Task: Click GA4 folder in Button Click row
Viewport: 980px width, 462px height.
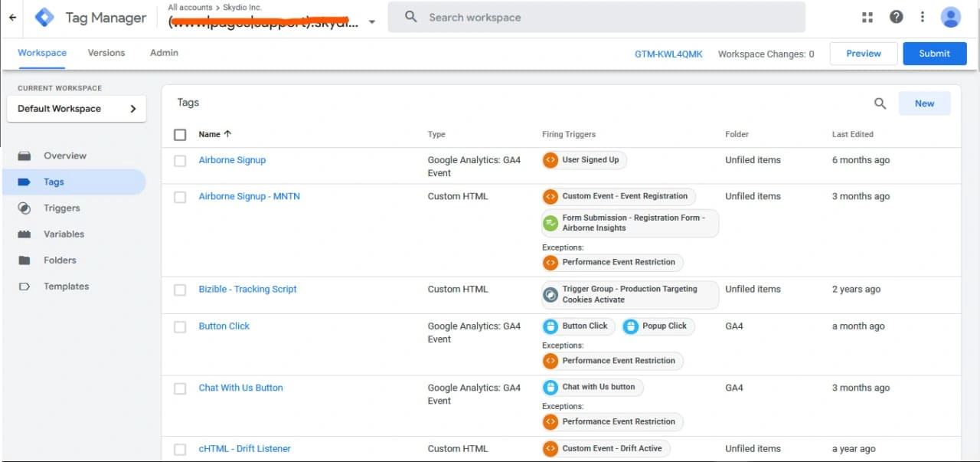Action: coord(734,326)
